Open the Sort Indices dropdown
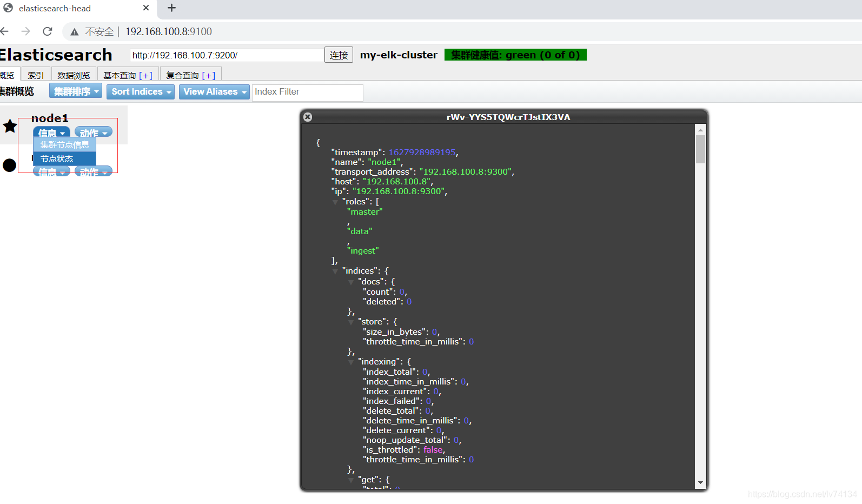This screenshot has height=504, width=862. coord(141,92)
